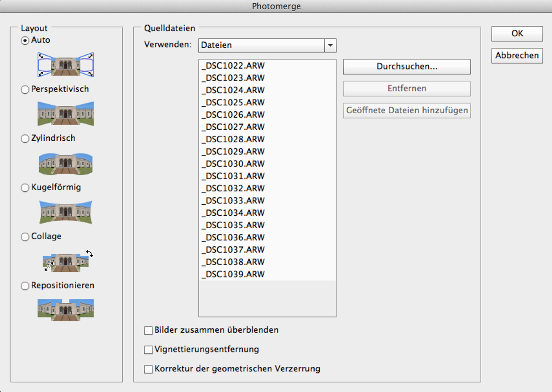Enable Korrektur der geometrischen Verzerrung
Viewport: 552px width, 392px height.
pyautogui.click(x=148, y=369)
